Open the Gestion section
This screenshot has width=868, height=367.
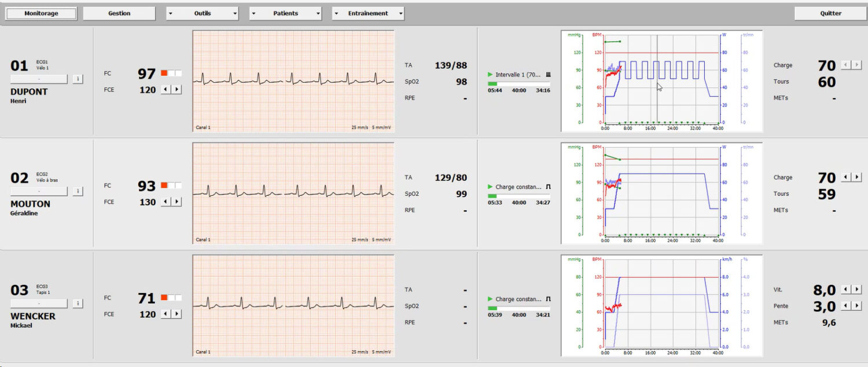[119, 13]
